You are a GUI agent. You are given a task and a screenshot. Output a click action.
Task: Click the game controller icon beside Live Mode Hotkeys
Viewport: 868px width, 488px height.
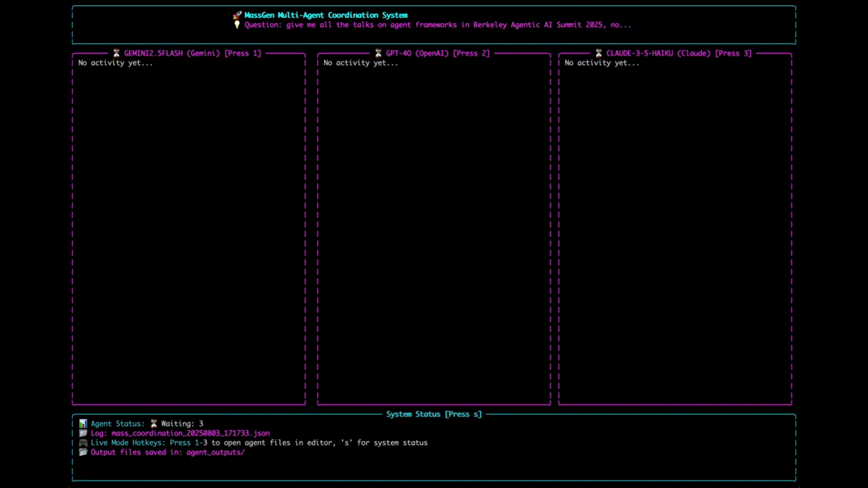click(x=83, y=443)
